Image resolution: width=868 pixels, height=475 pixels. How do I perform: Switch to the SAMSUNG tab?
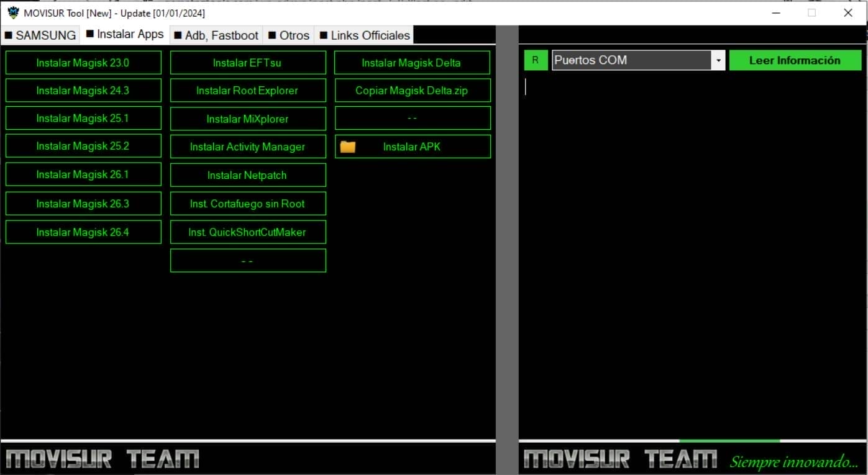tap(40, 35)
